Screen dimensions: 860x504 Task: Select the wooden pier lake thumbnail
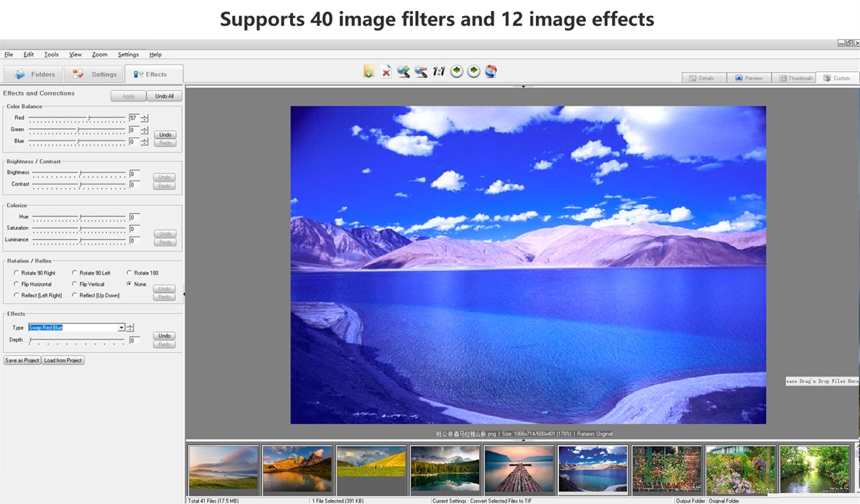click(519, 469)
